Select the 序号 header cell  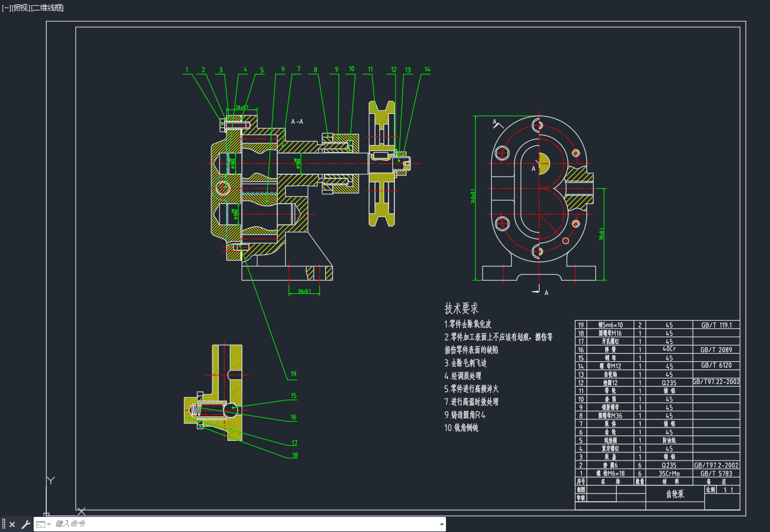tap(581, 481)
